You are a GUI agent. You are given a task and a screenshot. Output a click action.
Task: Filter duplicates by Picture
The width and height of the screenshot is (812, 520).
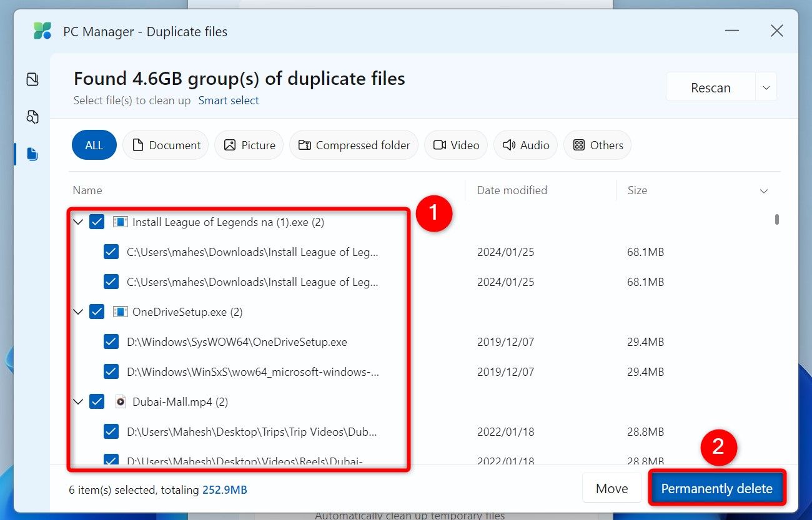pyautogui.click(x=249, y=145)
